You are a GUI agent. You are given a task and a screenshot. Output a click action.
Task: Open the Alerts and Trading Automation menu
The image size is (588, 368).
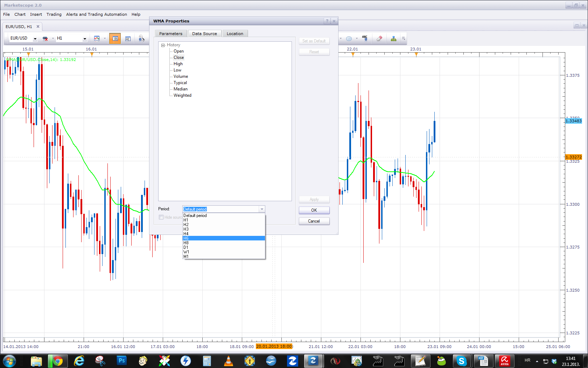97,14
